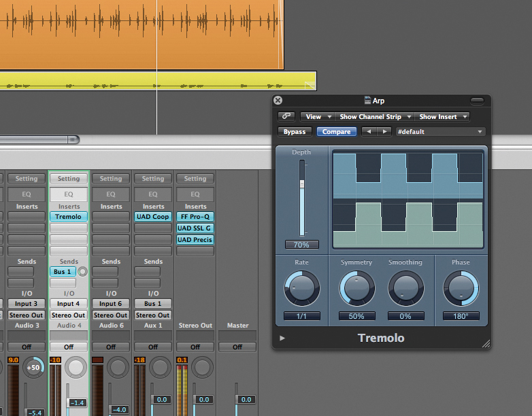
Task: Click the Stereo Out peak level display 0.1
Action: (182, 360)
